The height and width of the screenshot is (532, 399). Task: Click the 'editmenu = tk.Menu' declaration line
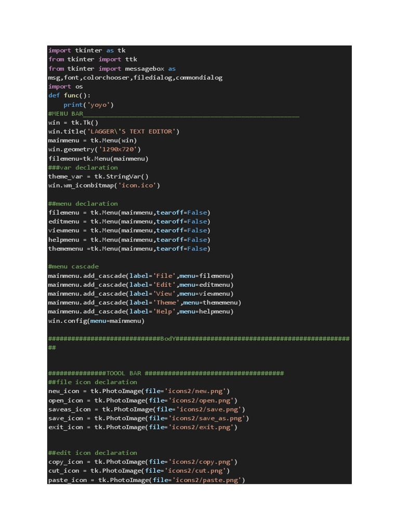click(x=129, y=221)
